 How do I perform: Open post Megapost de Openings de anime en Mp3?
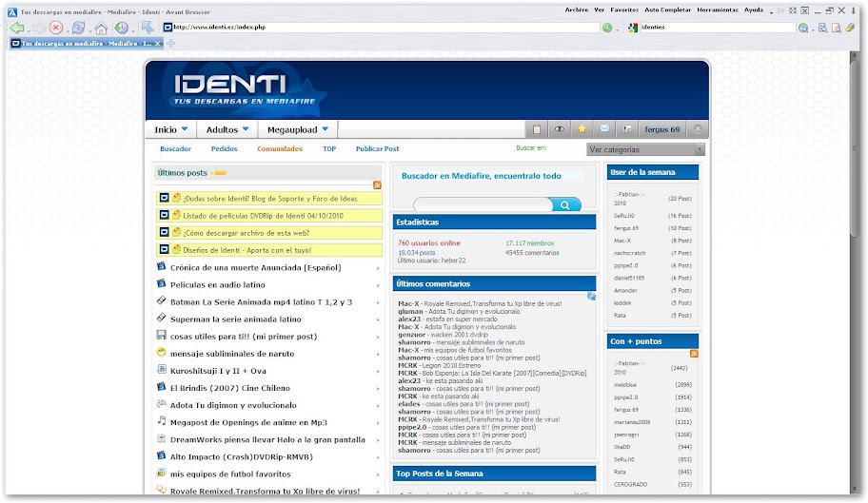coord(248,422)
